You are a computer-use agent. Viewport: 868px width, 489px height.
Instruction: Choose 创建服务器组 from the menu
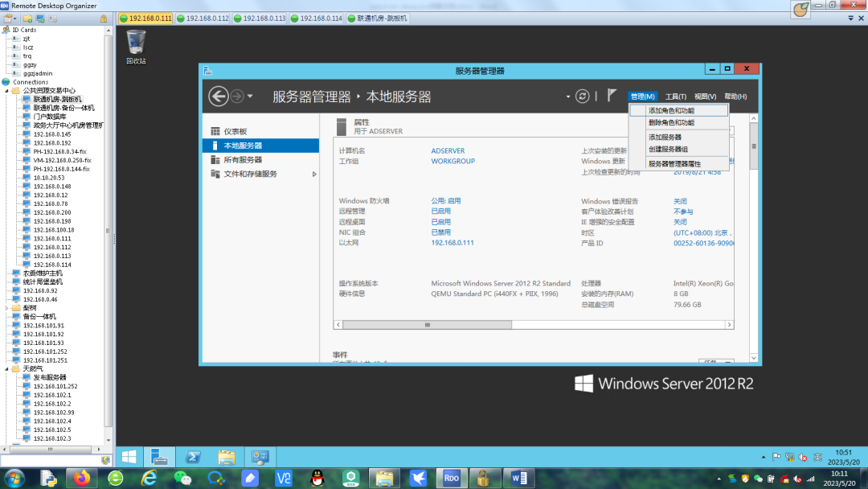[x=678, y=150]
